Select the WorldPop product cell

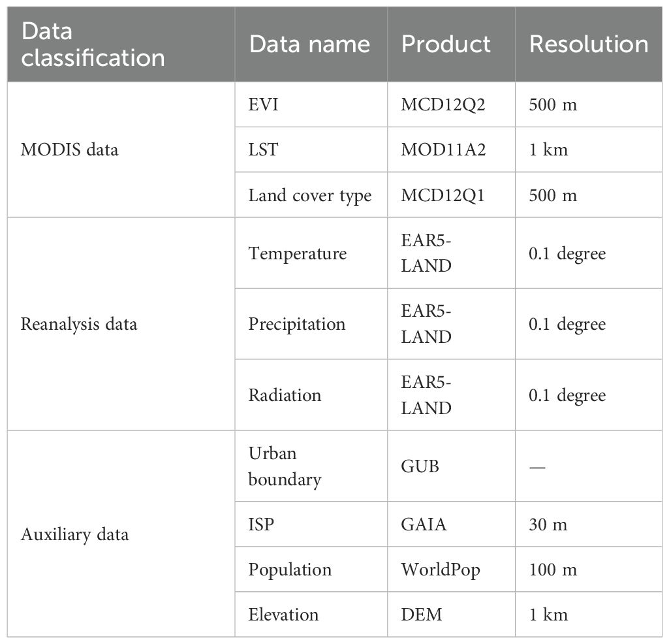tap(441, 569)
